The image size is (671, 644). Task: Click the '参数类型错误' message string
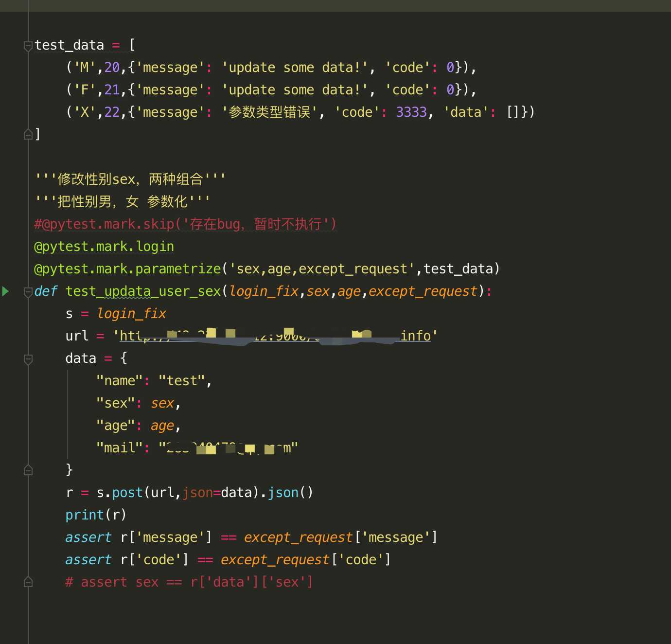(269, 112)
